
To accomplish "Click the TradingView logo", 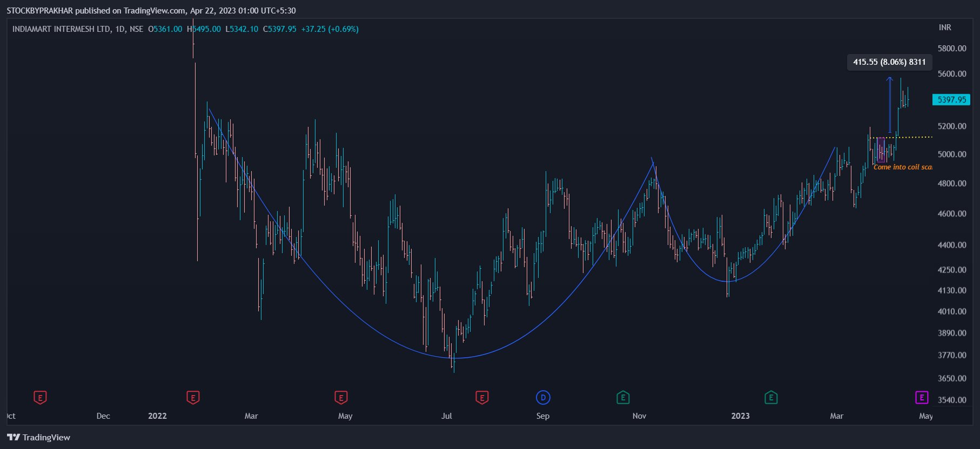I will click(x=38, y=437).
